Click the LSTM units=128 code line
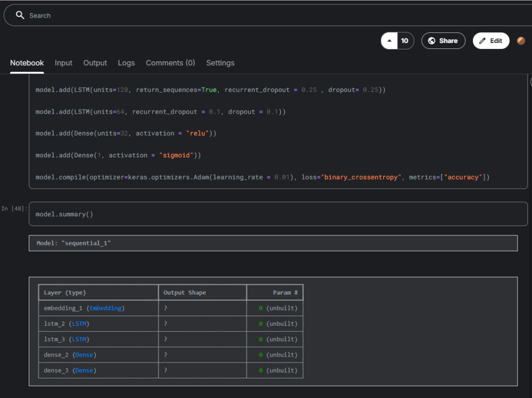The image size is (532, 398). (x=210, y=90)
